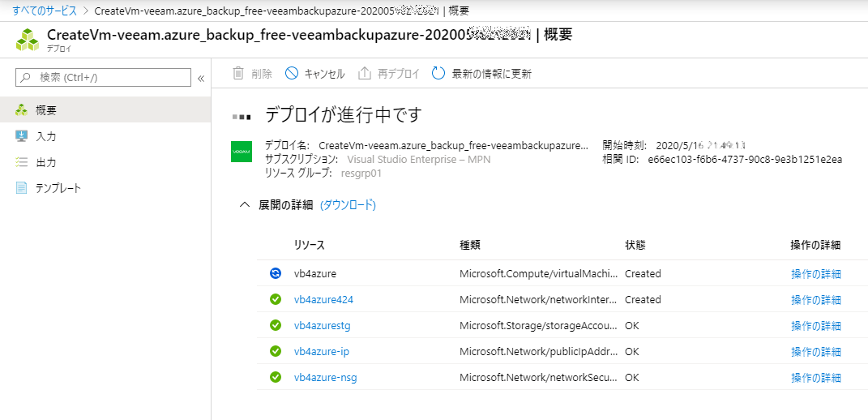The image size is (868, 420).
Task: Click the 出力 list icon in sidebar
Action: 21,162
